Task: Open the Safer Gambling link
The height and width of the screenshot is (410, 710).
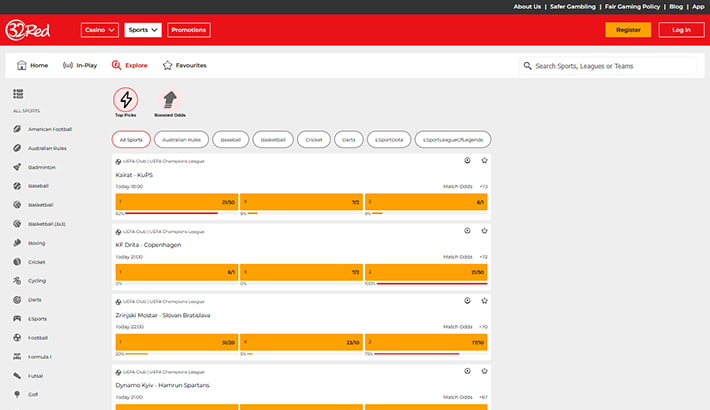Action: 573,6
